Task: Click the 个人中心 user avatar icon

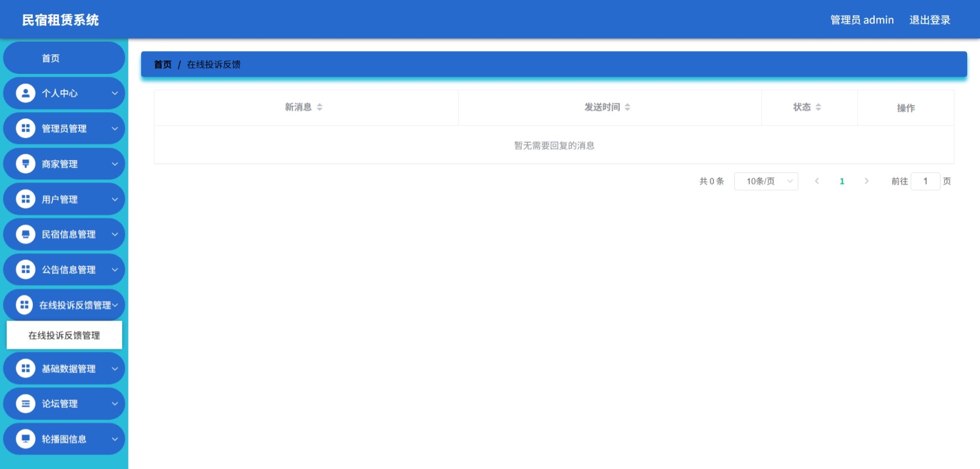Action: tap(26, 93)
